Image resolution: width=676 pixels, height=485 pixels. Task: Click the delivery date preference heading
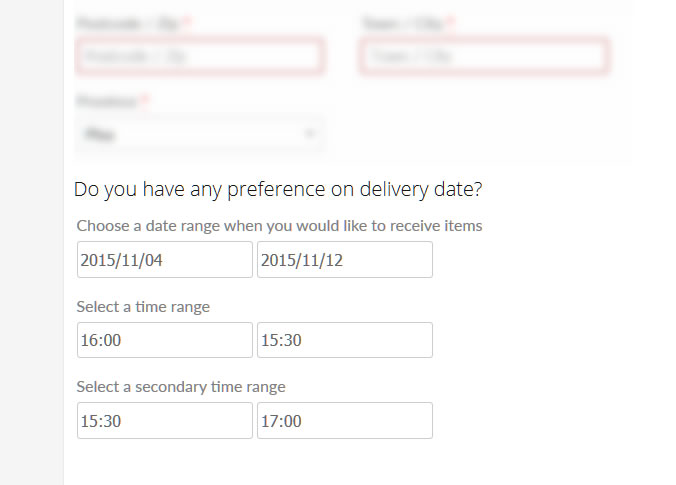tap(278, 189)
